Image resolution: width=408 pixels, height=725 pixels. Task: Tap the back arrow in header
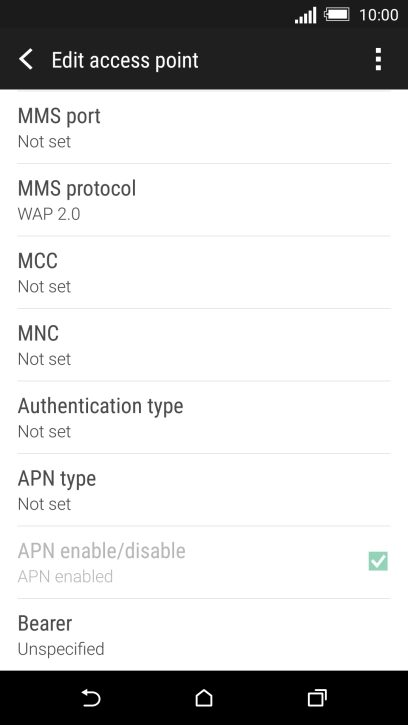click(x=26, y=60)
